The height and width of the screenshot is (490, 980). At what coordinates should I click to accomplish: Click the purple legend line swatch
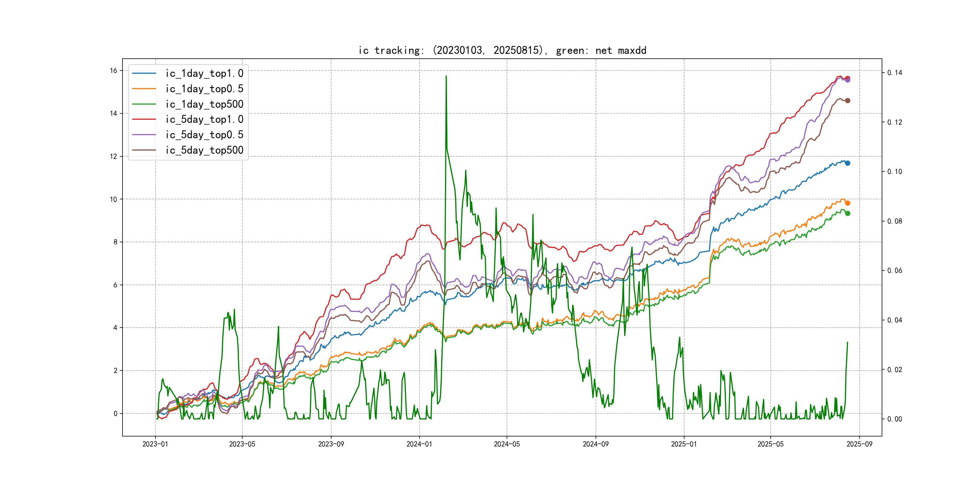tap(144, 135)
